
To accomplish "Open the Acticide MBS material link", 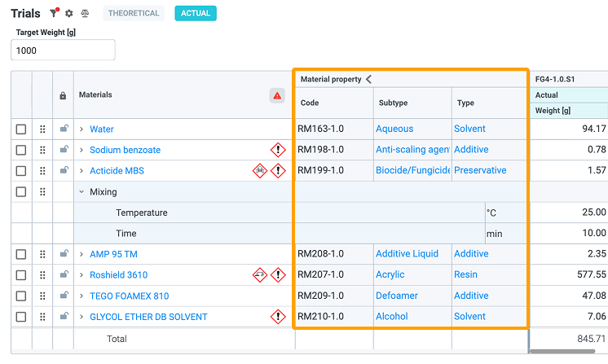I will click(x=117, y=171).
